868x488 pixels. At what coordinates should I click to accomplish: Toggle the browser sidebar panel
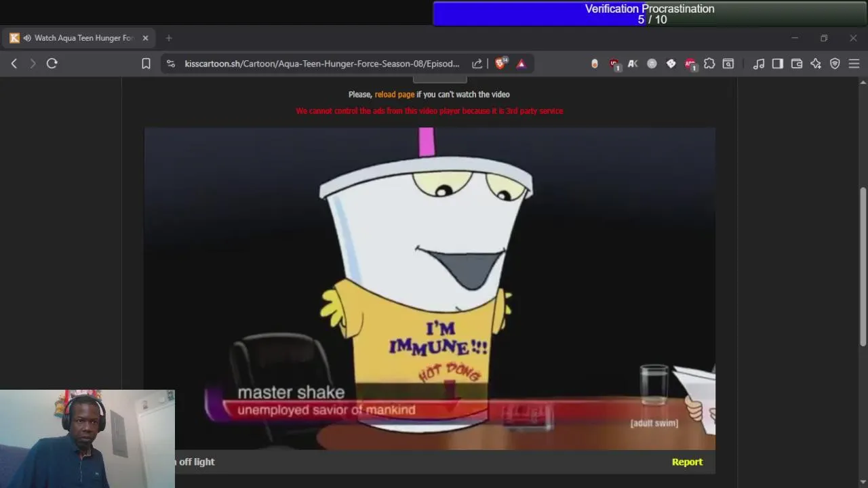(778, 64)
